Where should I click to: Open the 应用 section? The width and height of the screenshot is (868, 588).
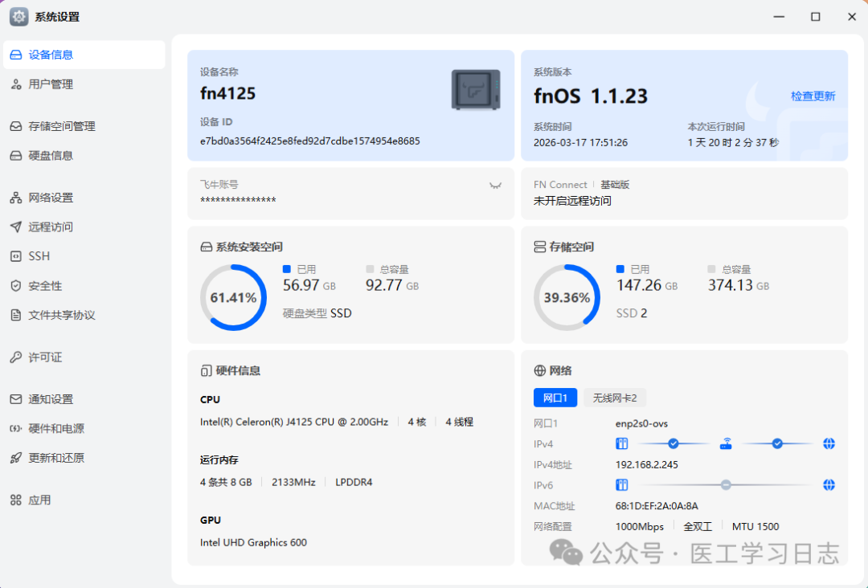click(x=39, y=500)
